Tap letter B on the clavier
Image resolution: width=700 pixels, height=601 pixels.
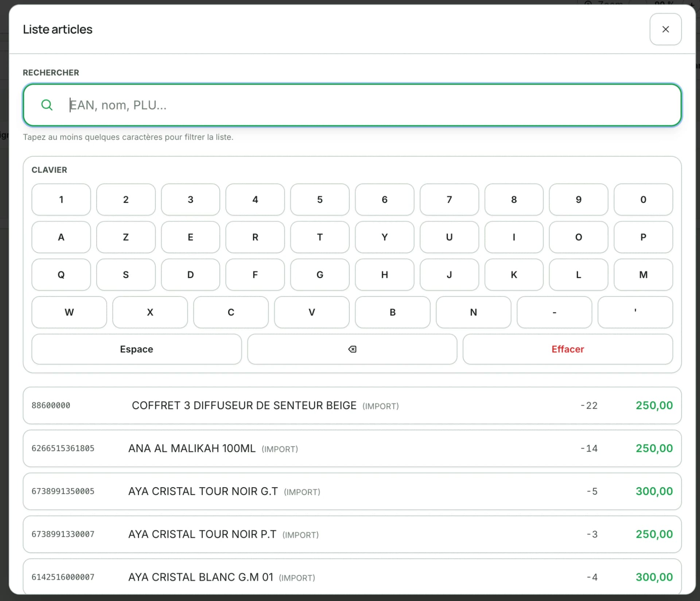[x=393, y=312]
